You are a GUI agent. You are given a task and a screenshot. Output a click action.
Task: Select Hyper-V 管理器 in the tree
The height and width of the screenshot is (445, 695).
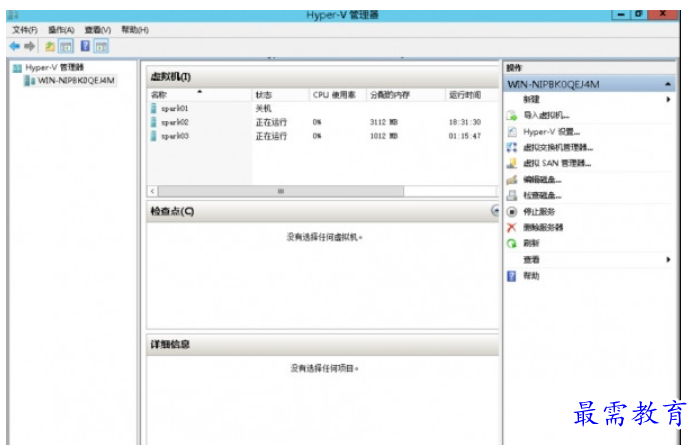click(x=55, y=67)
